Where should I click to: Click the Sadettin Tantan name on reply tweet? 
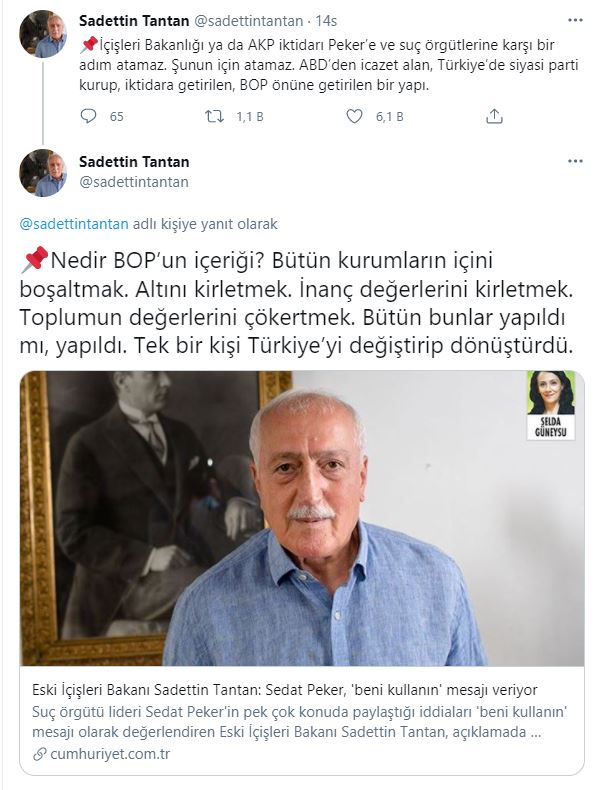point(134,162)
